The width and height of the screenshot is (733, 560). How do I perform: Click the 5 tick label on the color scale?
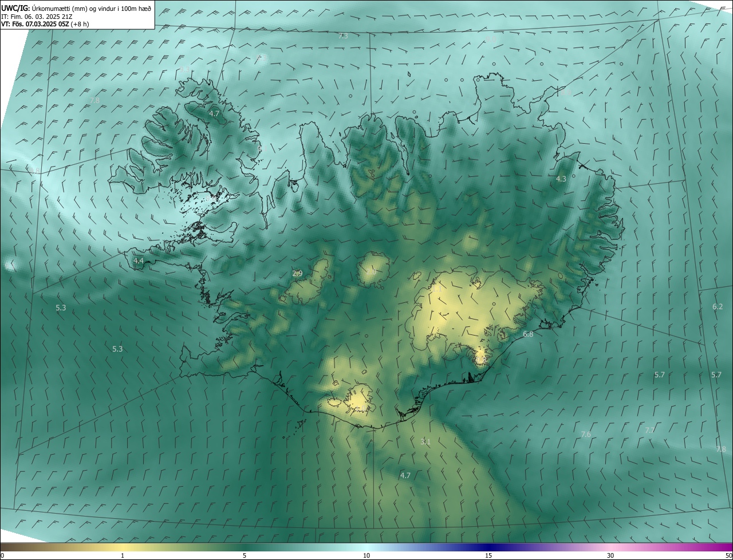(245, 555)
